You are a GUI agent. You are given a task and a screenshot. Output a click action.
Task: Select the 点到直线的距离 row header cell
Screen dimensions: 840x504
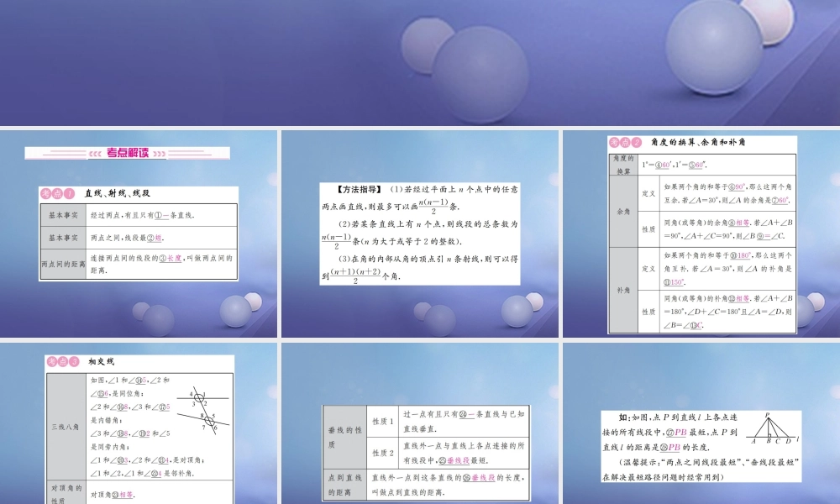[344, 485]
